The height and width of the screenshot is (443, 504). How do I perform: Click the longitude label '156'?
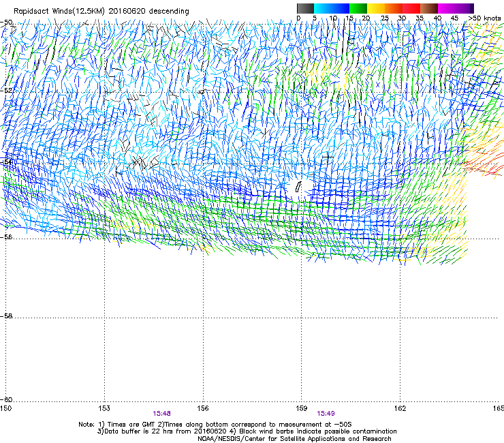coord(203,408)
